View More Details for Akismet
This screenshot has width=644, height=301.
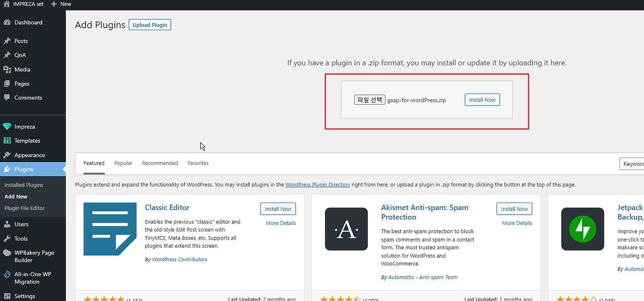pos(517,223)
